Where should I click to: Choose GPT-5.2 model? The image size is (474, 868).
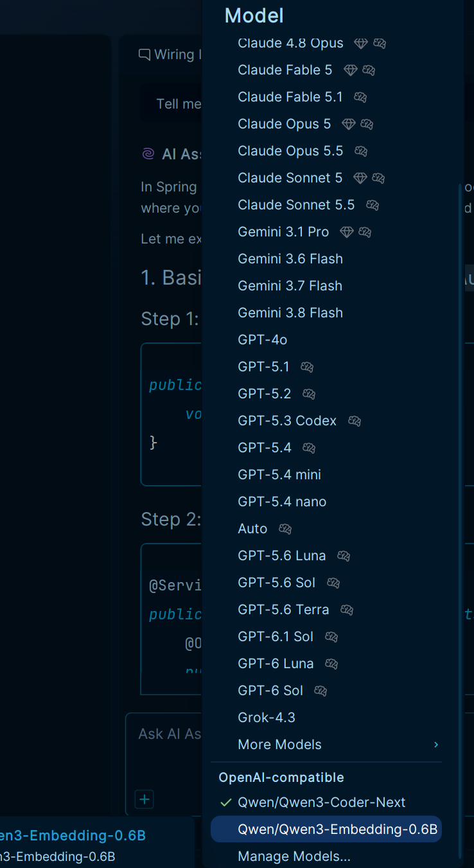326,394
